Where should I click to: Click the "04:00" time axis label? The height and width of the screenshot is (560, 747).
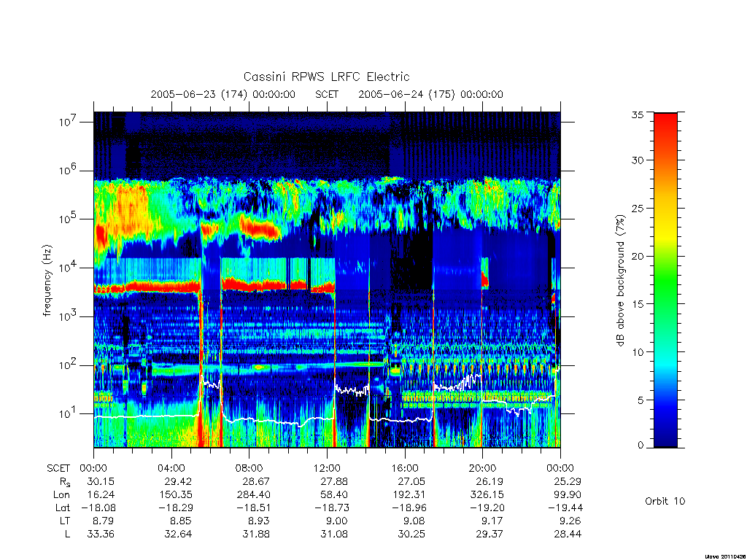tap(171, 468)
